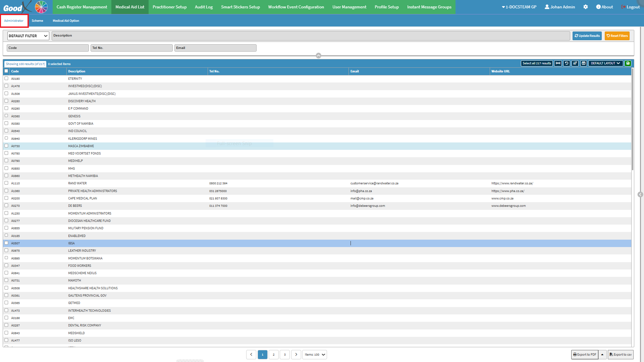The width and height of the screenshot is (644, 362).
Task: Click the sort order icon in grid toolbar
Action: coord(575,63)
